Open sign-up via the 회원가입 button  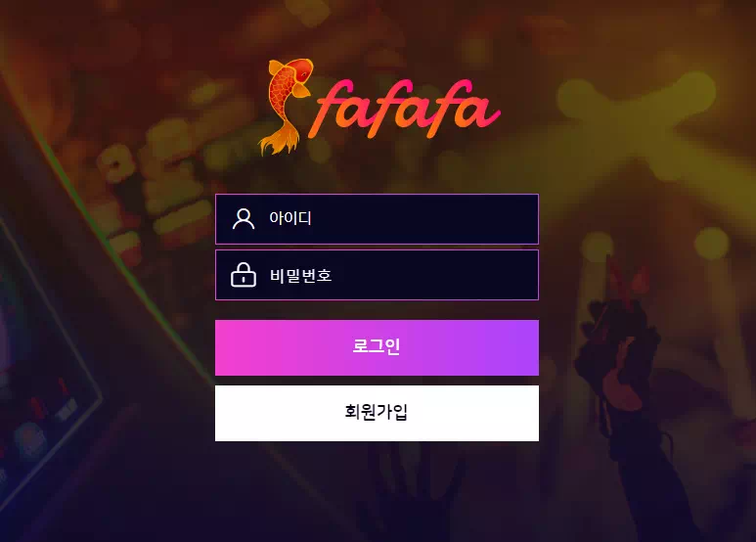(x=377, y=413)
